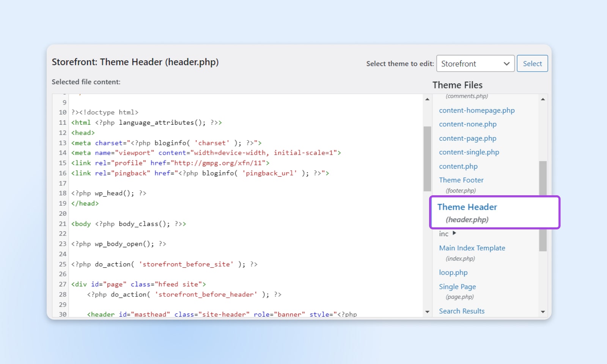
Task: Click the down arrow on Theme Files scrollbar
Action: tap(543, 311)
